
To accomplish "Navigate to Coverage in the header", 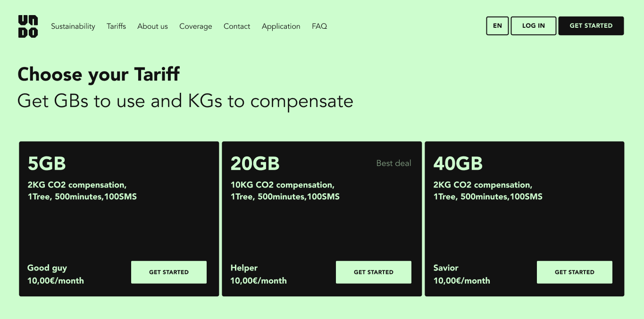I will [x=196, y=26].
